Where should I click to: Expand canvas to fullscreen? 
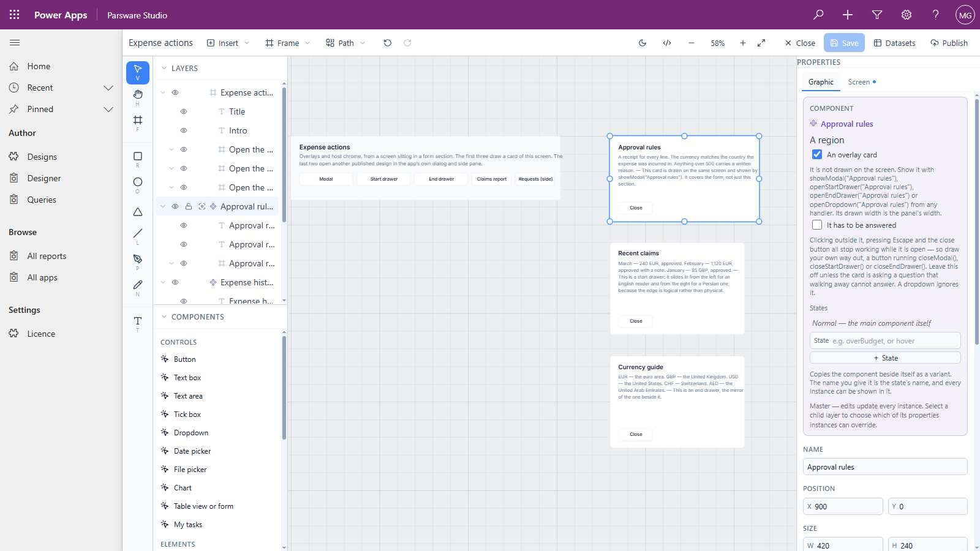tap(761, 43)
